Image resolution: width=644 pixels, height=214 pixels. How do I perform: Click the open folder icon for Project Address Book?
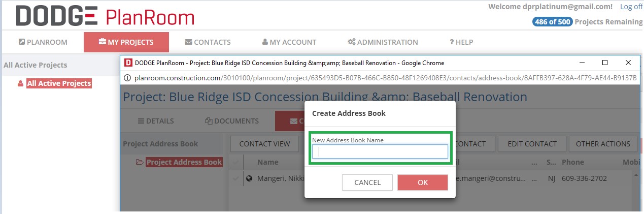click(140, 162)
